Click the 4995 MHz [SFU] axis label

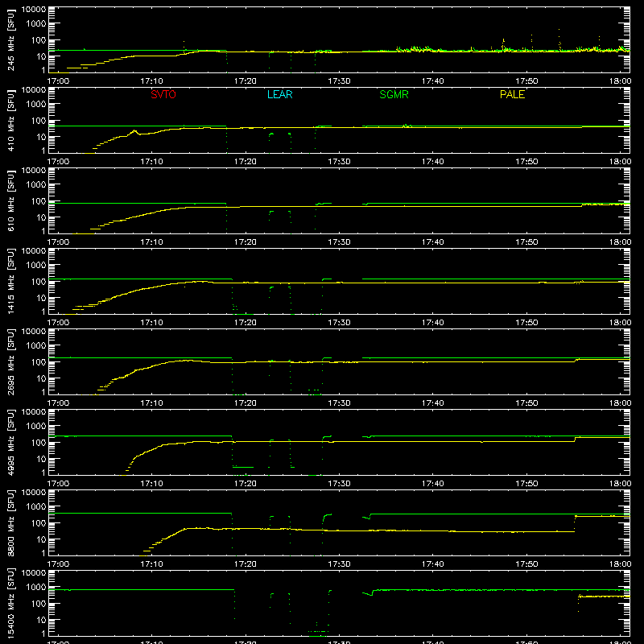point(11,442)
